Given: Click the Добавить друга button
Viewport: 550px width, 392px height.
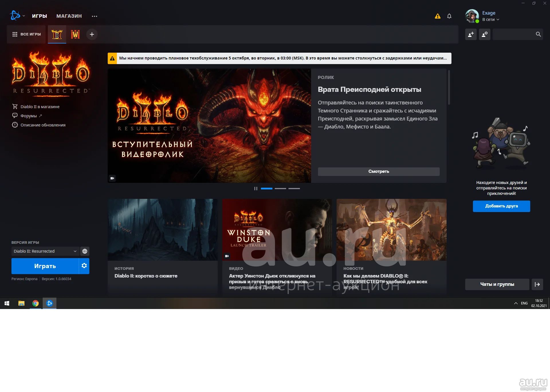Looking at the screenshot, I should pyautogui.click(x=501, y=206).
